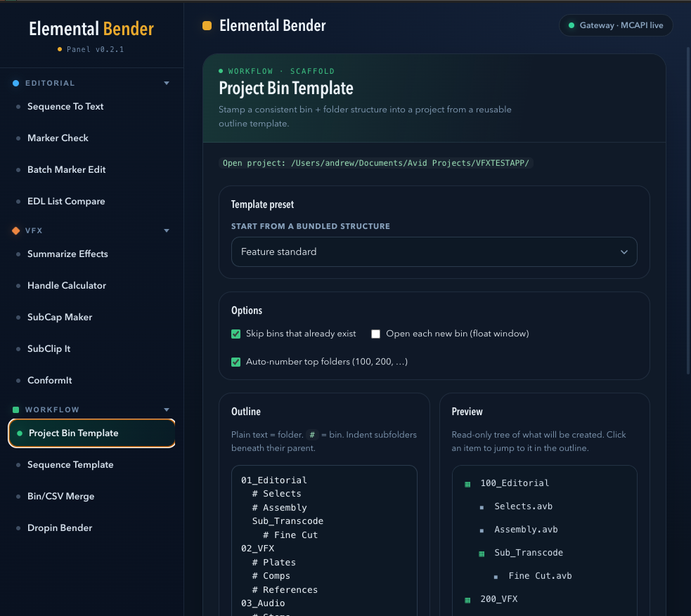Open SubClip It tool
The width and height of the screenshot is (691, 616).
(x=49, y=348)
